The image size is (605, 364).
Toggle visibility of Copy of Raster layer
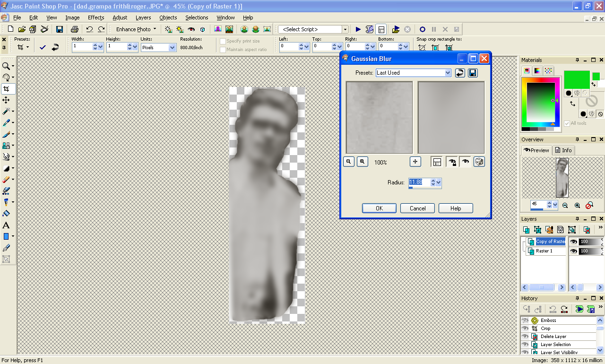point(573,242)
